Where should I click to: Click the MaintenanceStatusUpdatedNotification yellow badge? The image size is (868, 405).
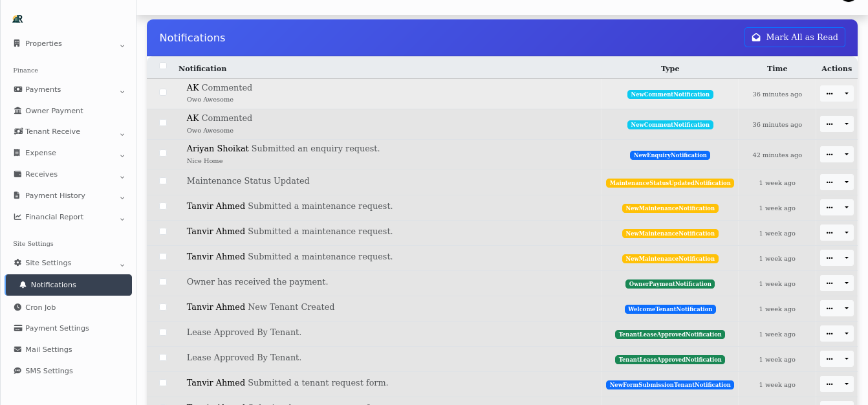[669, 183]
